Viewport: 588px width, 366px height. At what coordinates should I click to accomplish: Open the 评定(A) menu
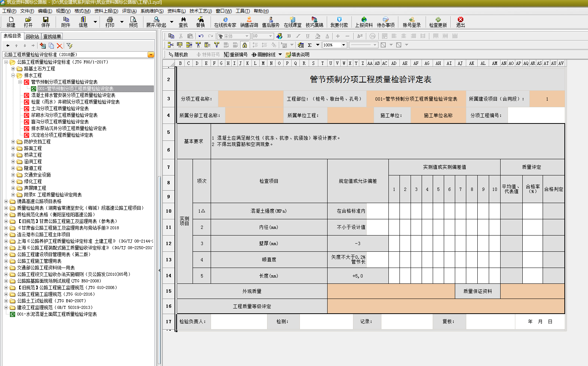pyautogui.click(x=129, y=11)
